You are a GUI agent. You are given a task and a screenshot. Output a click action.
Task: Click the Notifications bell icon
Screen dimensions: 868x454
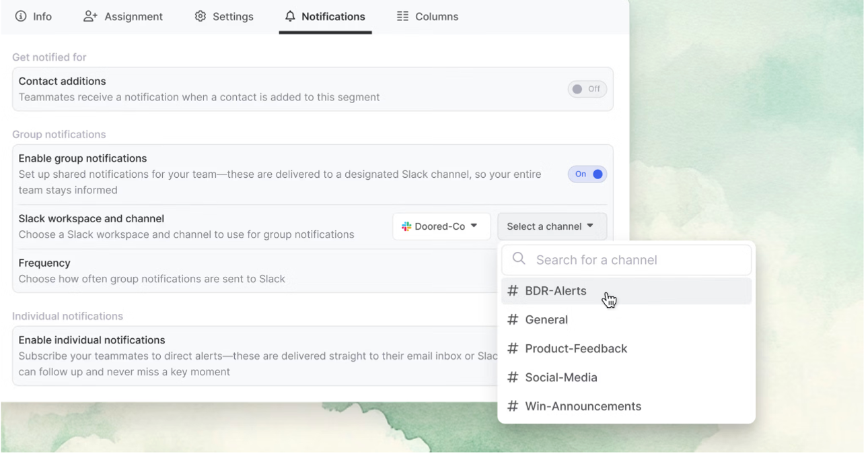pyautogui.click(x=290, y=16)
